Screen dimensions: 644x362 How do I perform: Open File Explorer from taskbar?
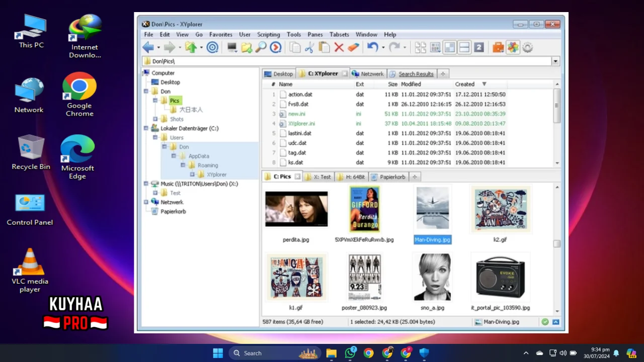[331, 353]
